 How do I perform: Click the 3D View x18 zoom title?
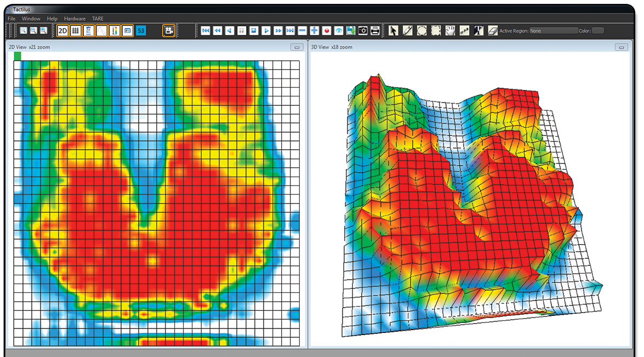[x=332, y=47]
